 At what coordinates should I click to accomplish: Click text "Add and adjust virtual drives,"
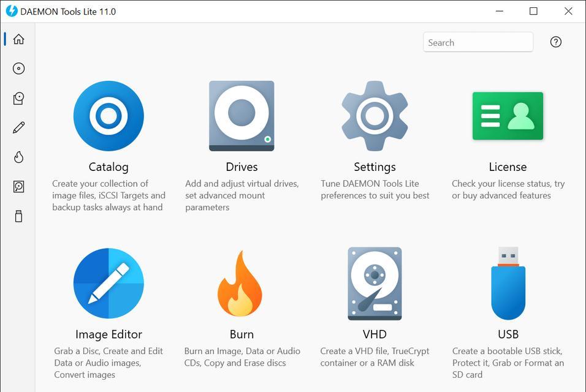point(242,184)
